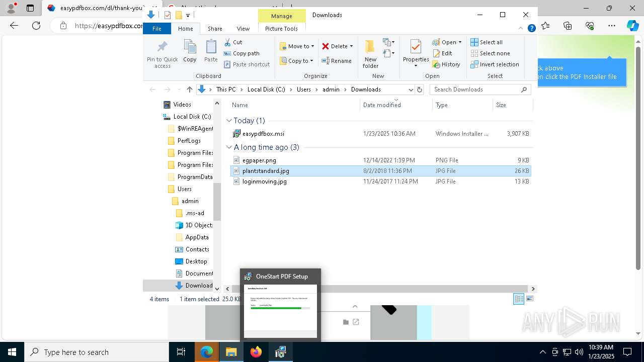
Task: Click the Open ribbon button
Action: click(x=447, y=42)
